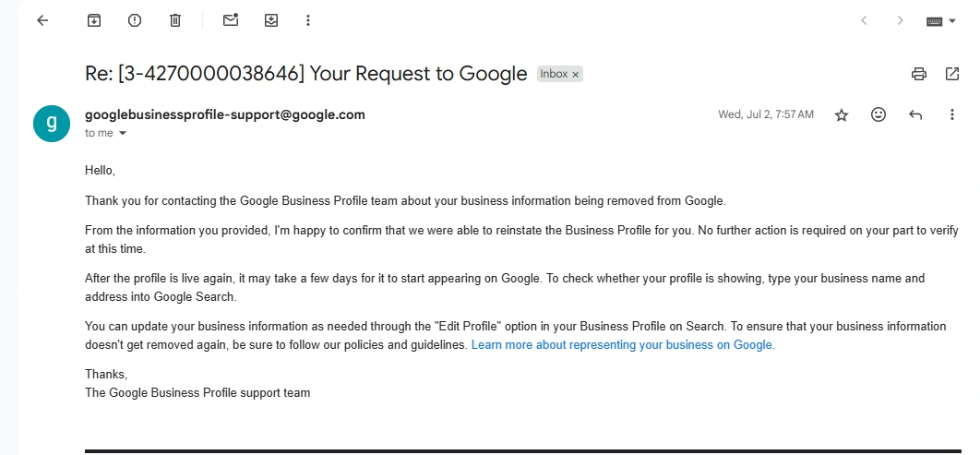Go to the newer conversation arrow

864,20
